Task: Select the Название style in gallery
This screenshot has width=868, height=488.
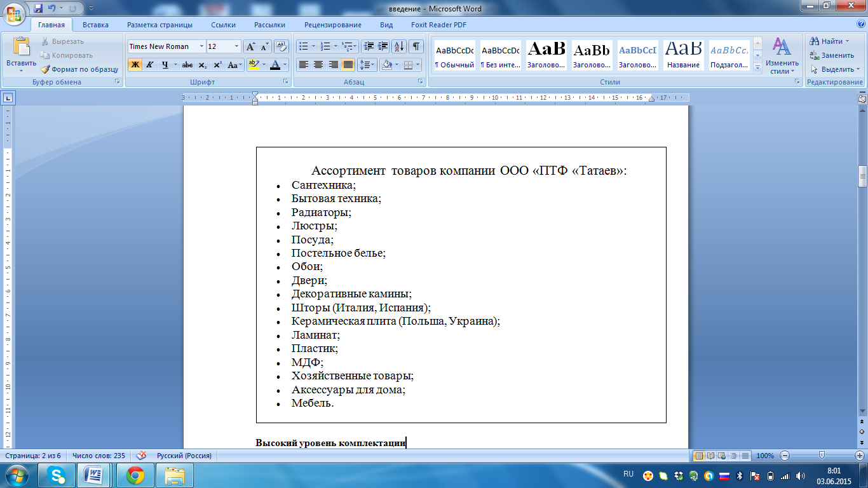Action: pyautogui.click(x=684, y=55)
